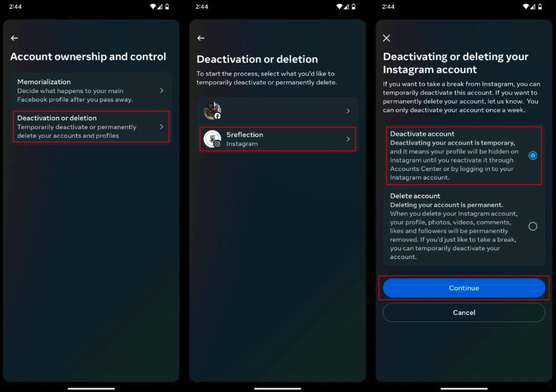Expand Deactivation or deletion chevron
The height and width of the screenshot is (392, 556).
coord(162,126)
